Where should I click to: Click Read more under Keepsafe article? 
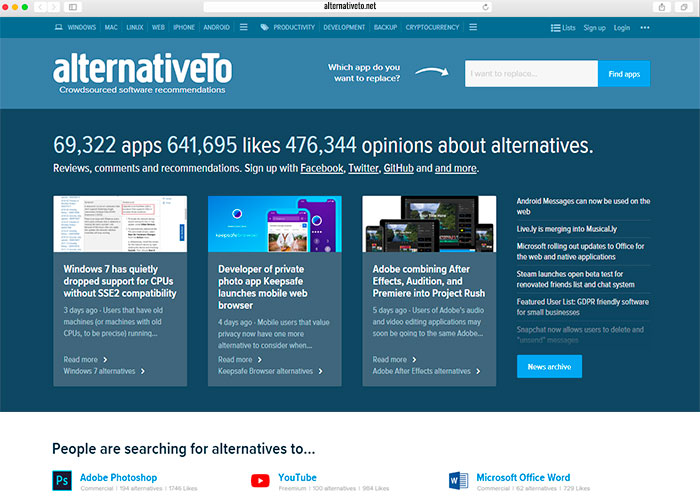(240, 359)
